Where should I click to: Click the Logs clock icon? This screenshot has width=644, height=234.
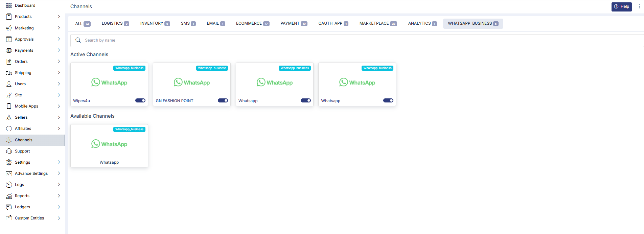point(9,185)
